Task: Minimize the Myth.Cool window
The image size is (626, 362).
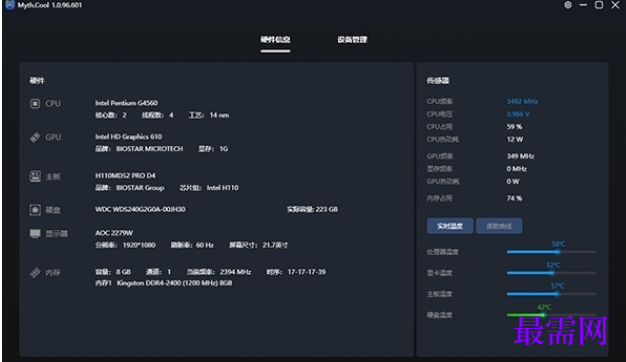Action: click(583, 5)
